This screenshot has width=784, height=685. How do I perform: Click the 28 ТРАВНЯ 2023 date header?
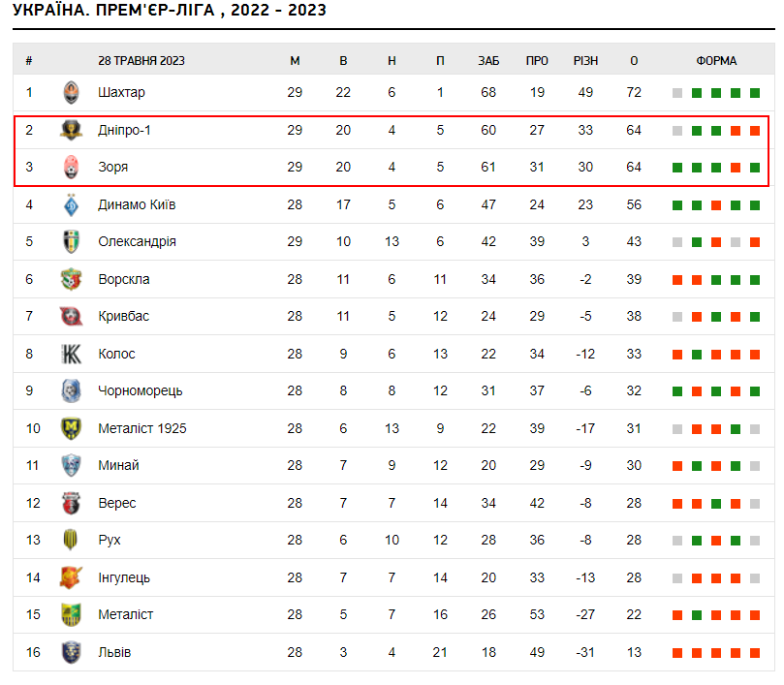click(x=141, y=60)
